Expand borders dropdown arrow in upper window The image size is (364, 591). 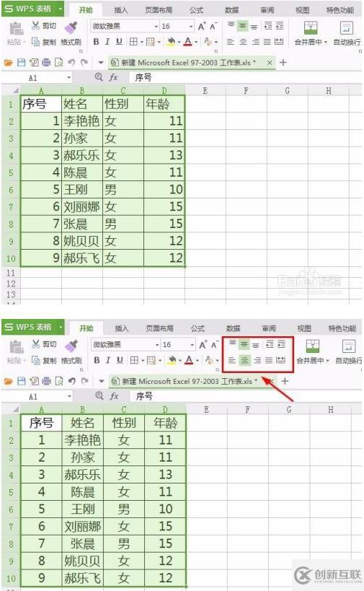[141, 42]
